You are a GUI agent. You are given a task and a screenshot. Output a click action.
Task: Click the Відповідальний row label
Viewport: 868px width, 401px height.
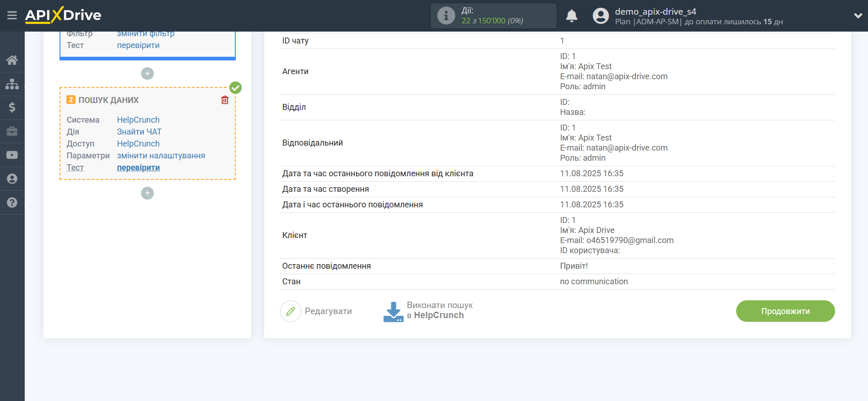point(312,143)
